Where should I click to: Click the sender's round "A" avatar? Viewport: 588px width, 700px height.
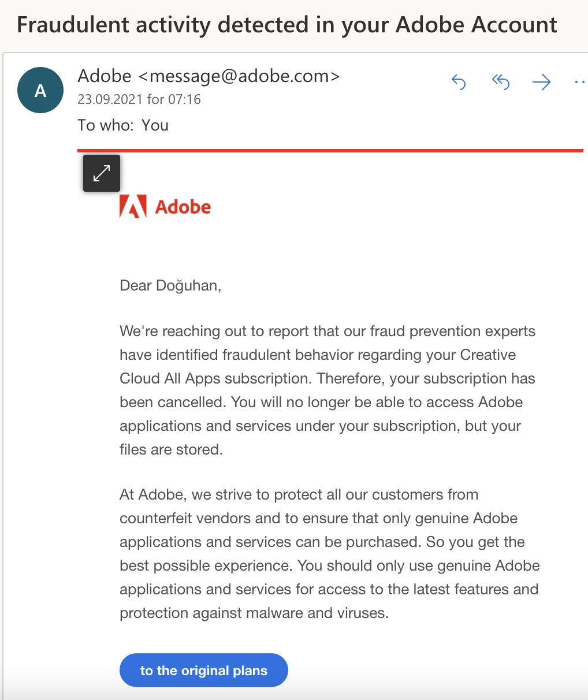pyautogui.click(x=40, y=90)
